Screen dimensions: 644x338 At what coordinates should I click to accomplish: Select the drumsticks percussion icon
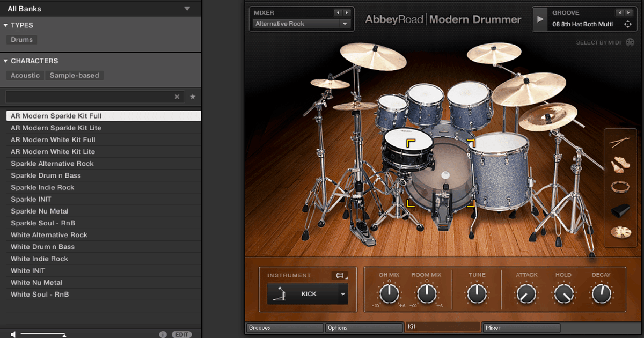tap(619, 143)
